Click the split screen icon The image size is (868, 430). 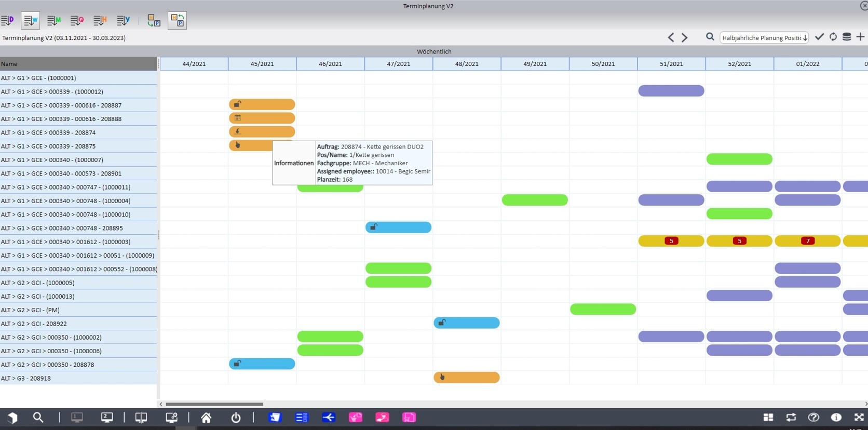pyautogui.click(x=141, y=418)
